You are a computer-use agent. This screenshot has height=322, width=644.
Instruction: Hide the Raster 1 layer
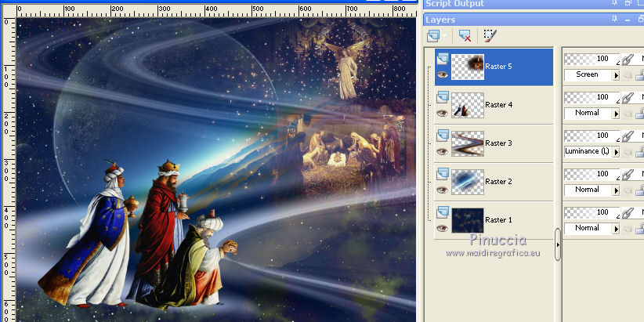[443, 228]
